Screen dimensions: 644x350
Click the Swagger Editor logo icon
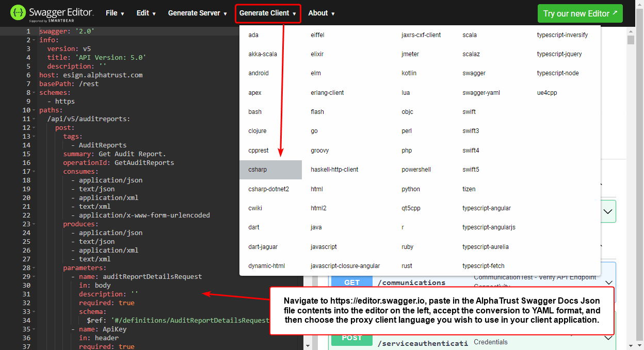click(18, 13)
